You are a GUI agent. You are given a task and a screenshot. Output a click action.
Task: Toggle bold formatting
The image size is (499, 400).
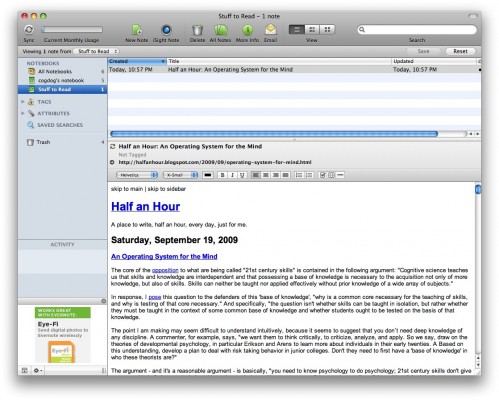tap(223, 175)
